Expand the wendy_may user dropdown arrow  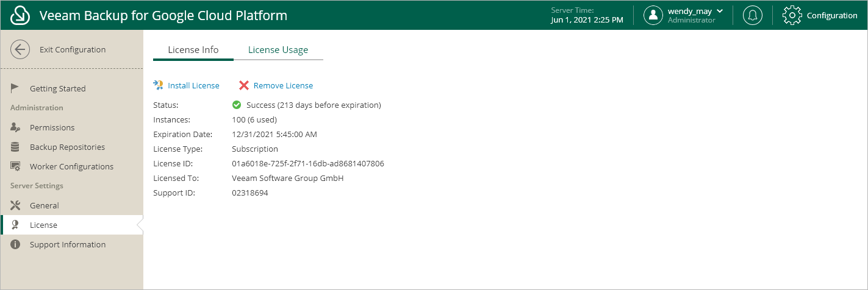tap(720, 11)
